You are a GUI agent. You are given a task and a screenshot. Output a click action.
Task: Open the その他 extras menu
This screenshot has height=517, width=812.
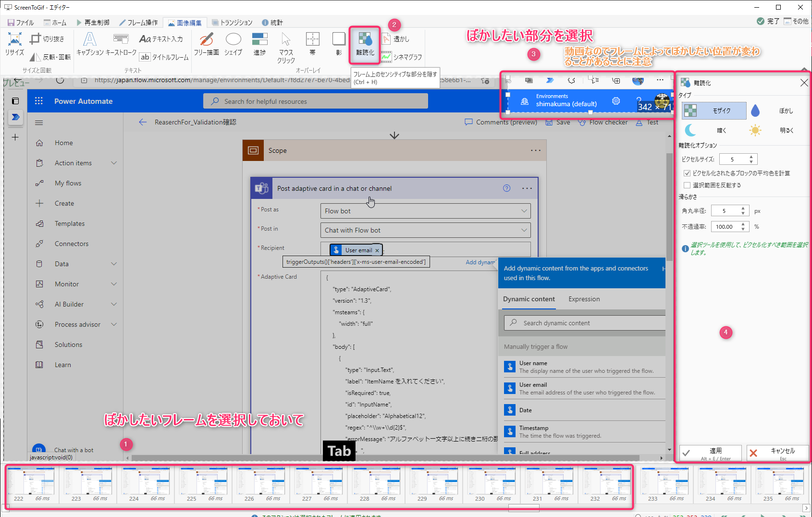(796, 21)
